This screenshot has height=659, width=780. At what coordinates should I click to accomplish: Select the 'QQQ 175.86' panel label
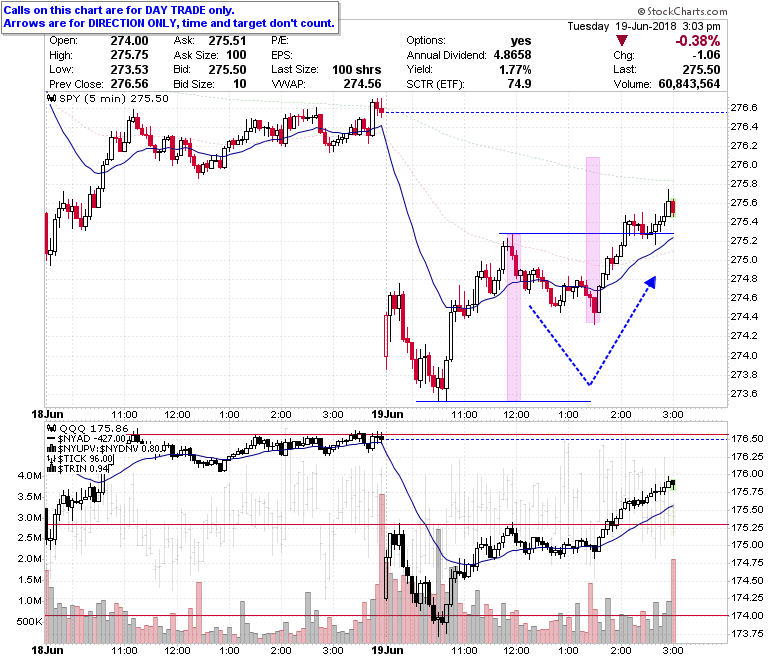click(x=94, y=429)
